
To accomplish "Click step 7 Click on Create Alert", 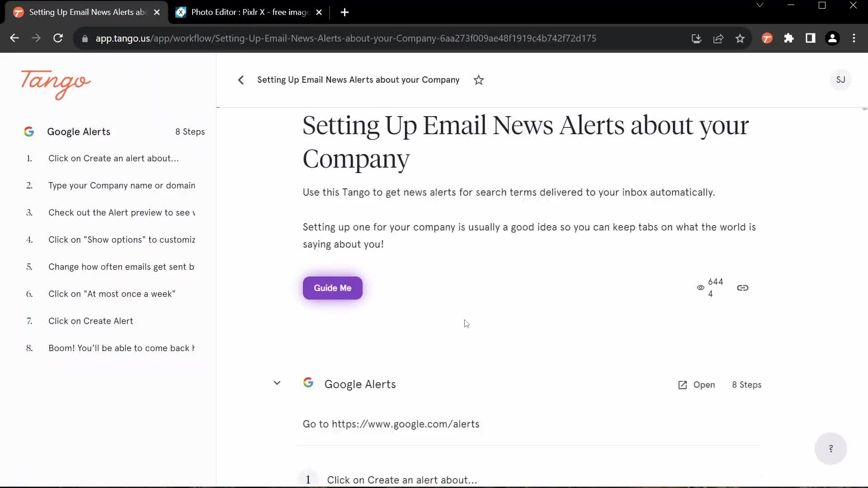I will (90, 320).
